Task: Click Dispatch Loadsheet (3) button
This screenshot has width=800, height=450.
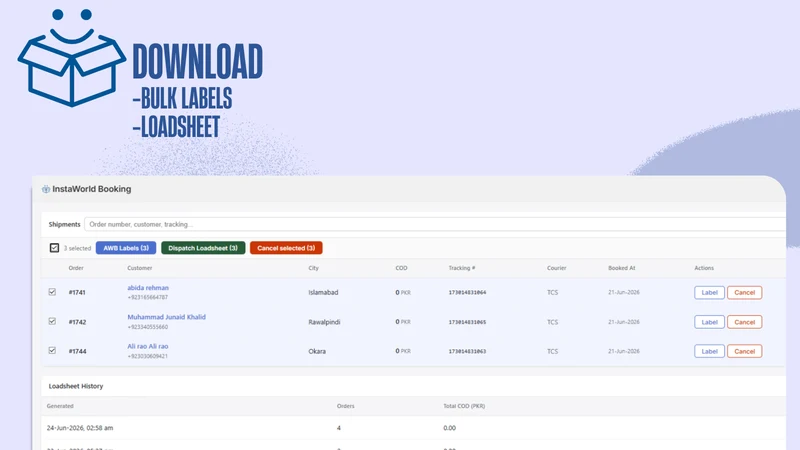Action: click(x=203, y=248)
